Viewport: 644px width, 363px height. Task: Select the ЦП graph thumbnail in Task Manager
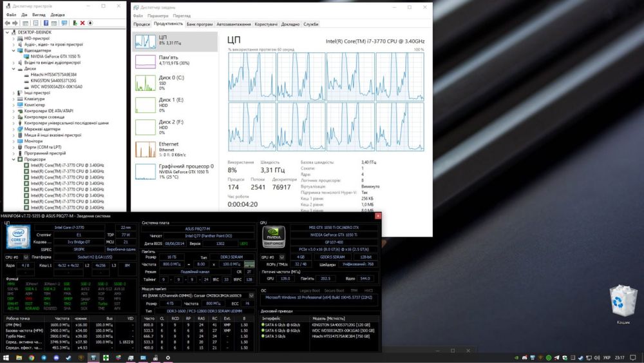[146, 41]
